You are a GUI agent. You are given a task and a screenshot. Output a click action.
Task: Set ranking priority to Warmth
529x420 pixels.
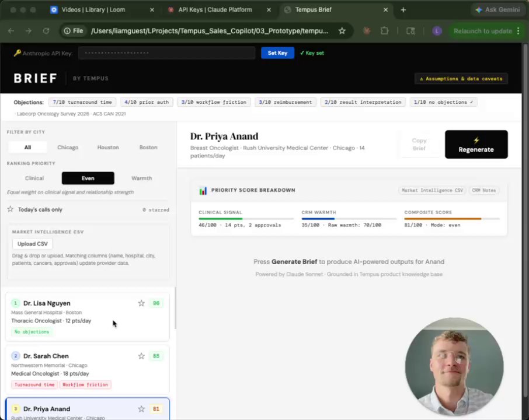(x=142, y=178)
